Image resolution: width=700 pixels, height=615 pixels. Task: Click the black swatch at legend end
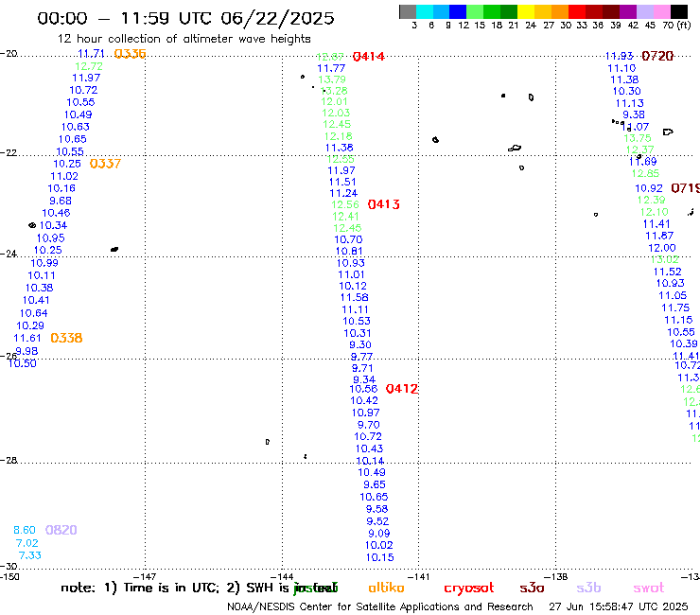(x=679, y=11)
